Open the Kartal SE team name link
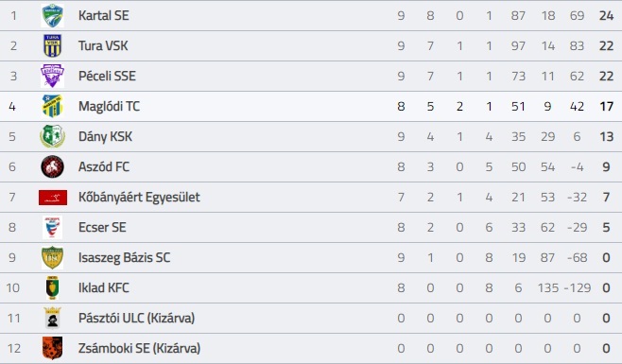The height and width of the screenshot is (364, 622). 104,15
